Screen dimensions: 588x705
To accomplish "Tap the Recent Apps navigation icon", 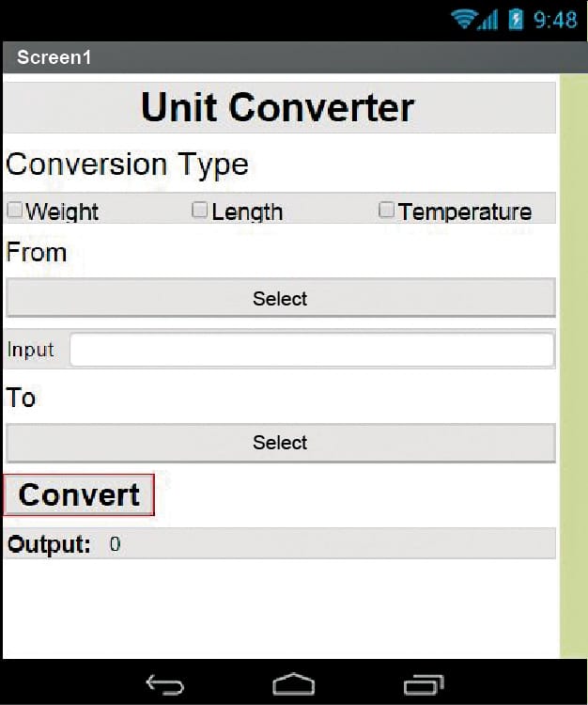I will (423, 684).
